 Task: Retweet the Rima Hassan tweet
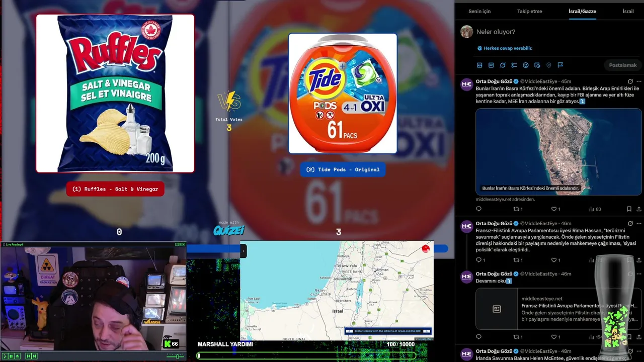pos(518,260)
